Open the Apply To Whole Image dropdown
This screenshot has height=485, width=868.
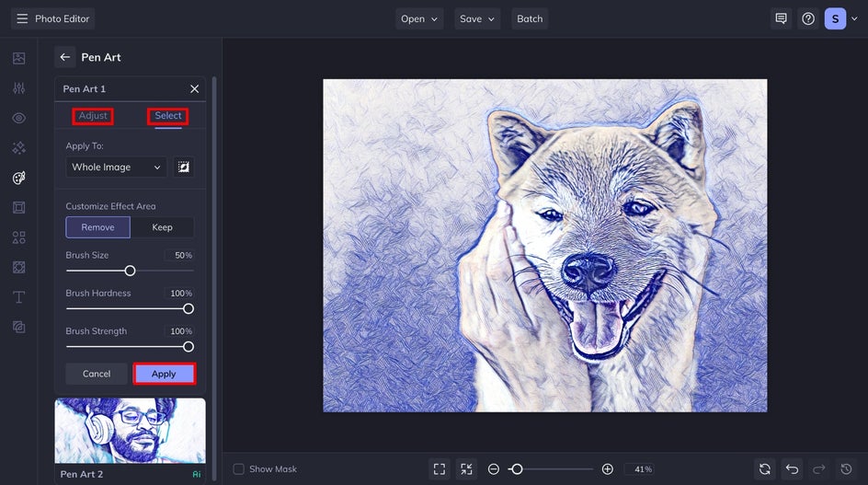point(116,167)
